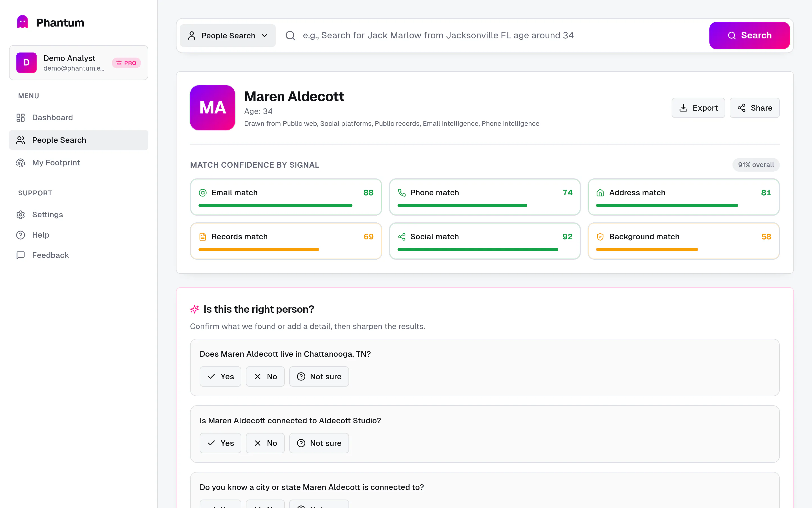Click the Records match card label

pos(239,237)
